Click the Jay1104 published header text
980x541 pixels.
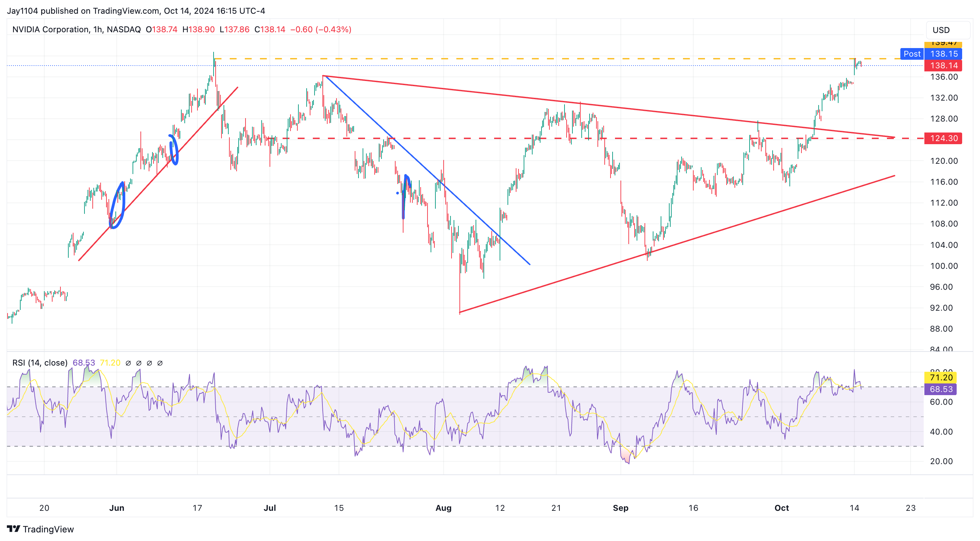(x=136, y=11)
